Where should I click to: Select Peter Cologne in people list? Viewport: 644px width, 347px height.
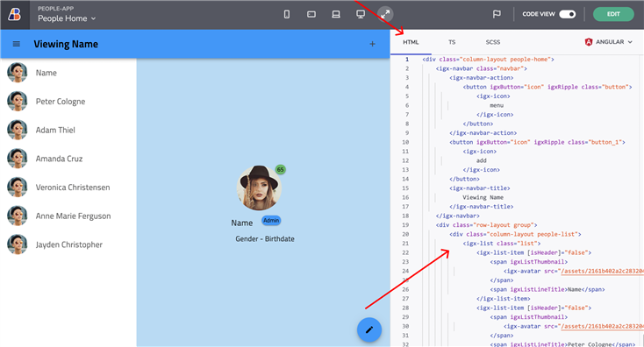[x=68, y=102]
